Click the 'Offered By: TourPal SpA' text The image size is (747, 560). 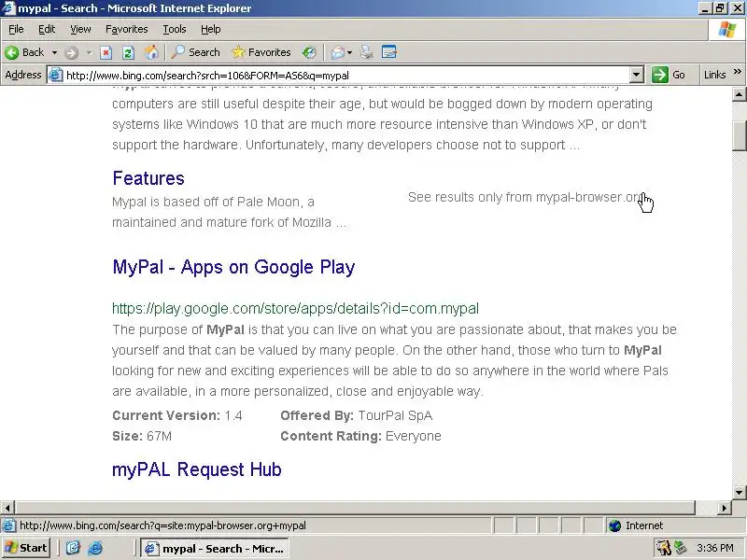(357, 415)
